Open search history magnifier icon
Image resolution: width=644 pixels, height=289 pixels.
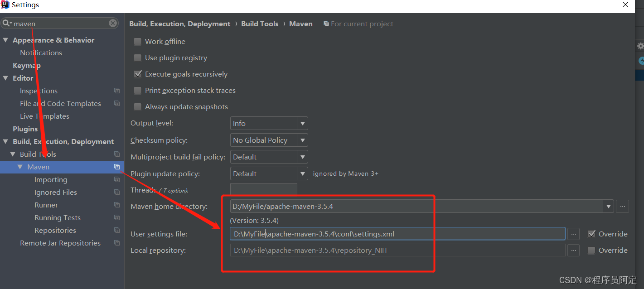(x=7, y=23)
